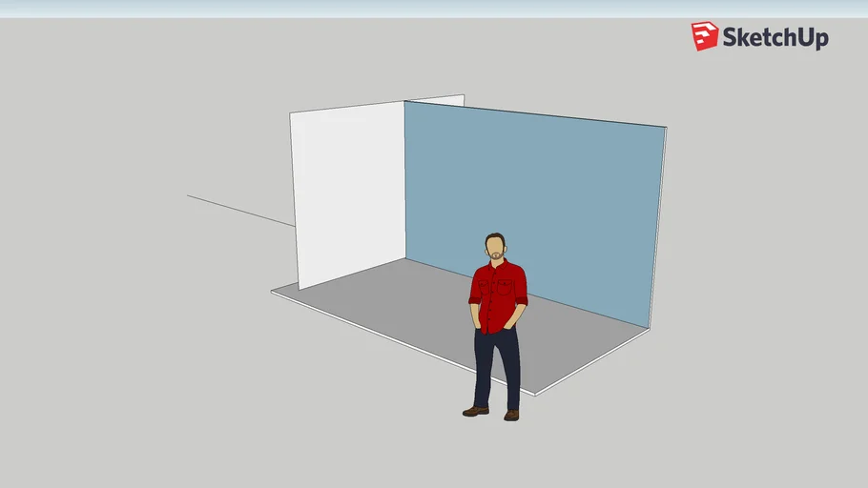Select the man in red shirt figure
The height and width of the screenshot is (488, 868).
(x=497, y=326)
